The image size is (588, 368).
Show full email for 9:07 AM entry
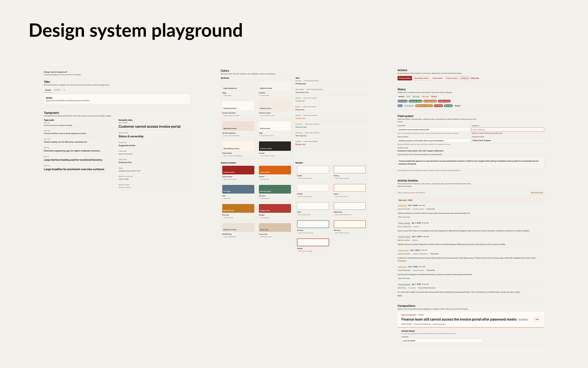(403, 278)
